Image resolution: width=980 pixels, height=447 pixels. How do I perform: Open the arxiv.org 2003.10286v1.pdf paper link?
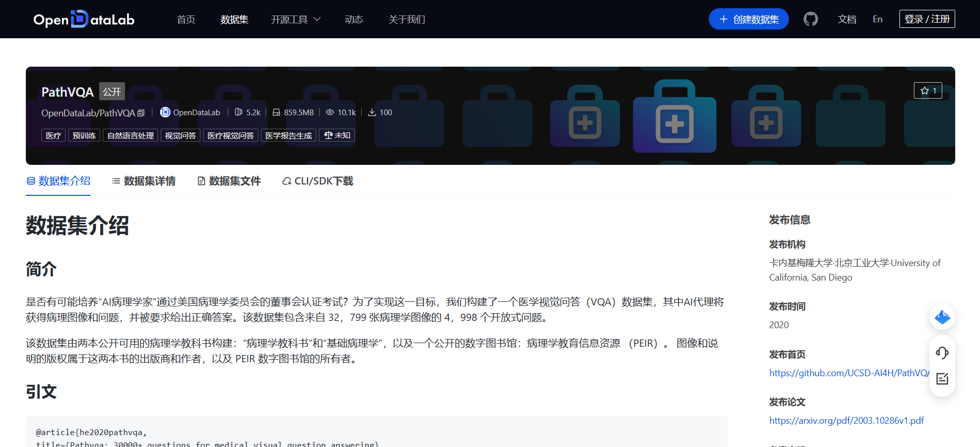846,421
